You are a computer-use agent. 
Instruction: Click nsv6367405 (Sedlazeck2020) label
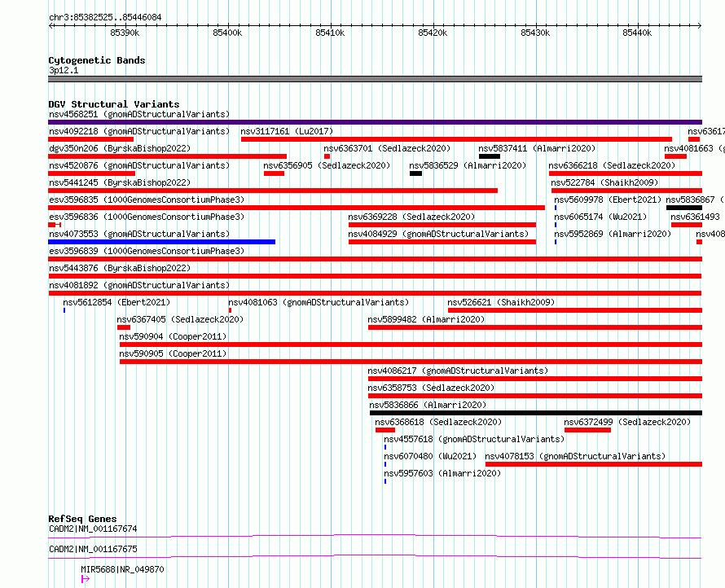[x=180, y=319]
